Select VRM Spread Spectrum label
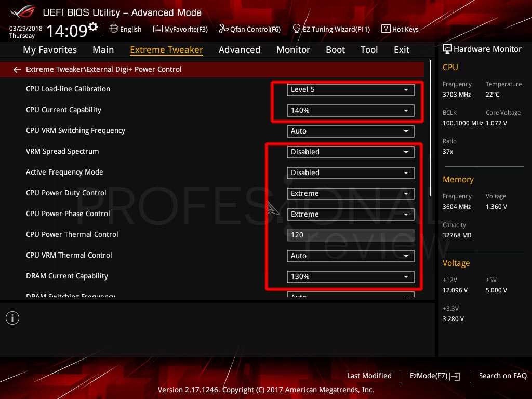 click(62, 151)
